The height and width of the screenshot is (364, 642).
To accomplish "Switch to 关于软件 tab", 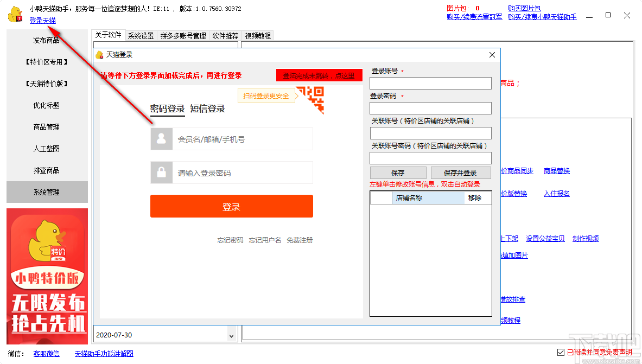I will pyautogui.click(x=108, y=35).
